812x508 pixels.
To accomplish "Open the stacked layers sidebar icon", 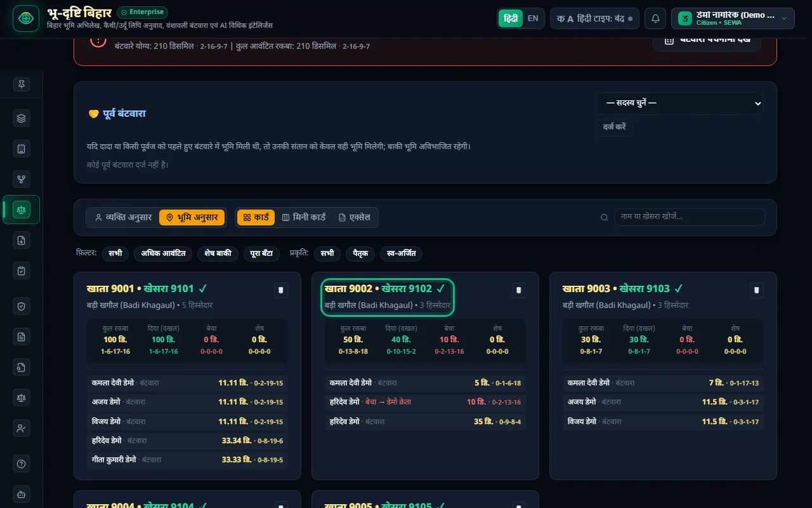I will [22, 118].
